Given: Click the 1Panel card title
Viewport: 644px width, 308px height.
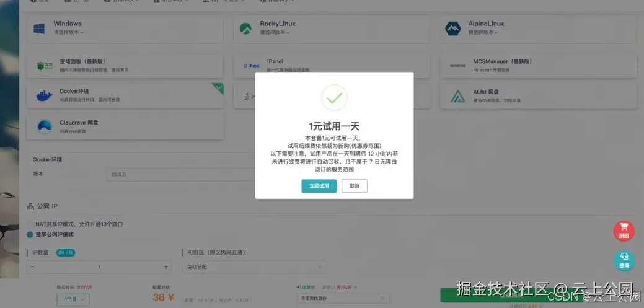Looking at the screenshot, I should pyautogui.click(x=275, y=61).
